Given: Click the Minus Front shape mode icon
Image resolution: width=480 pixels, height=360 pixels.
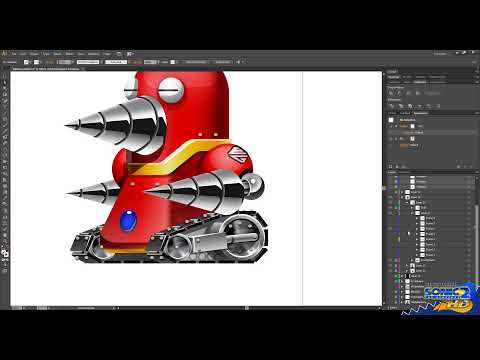Looking at the screenshot, I should pyautogui.click(x=400, y=94).
